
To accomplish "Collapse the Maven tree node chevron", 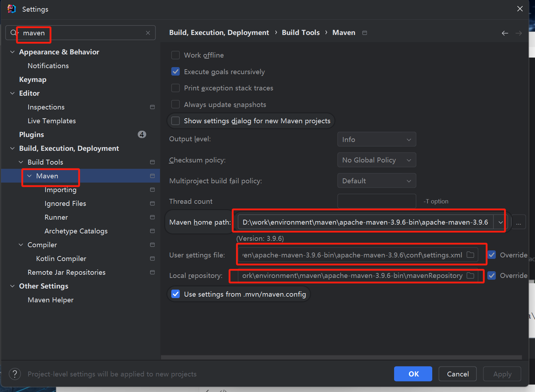I will [x=29, y=176].
